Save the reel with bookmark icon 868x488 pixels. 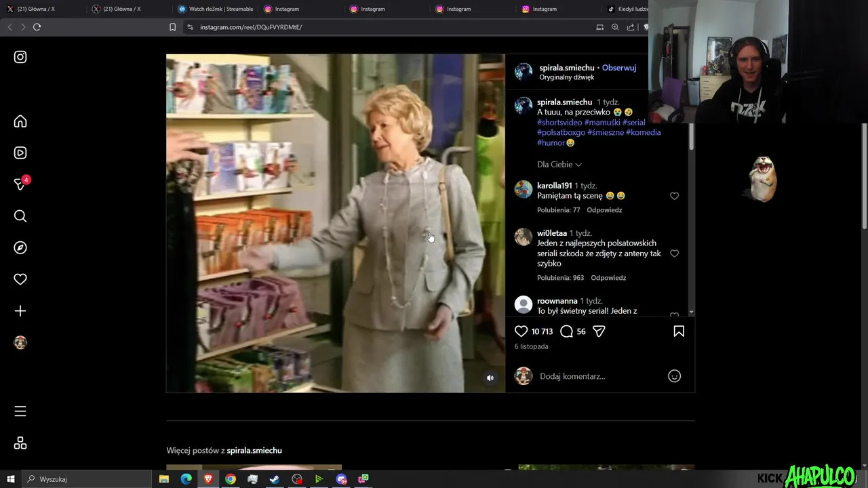tap(679, 331)
